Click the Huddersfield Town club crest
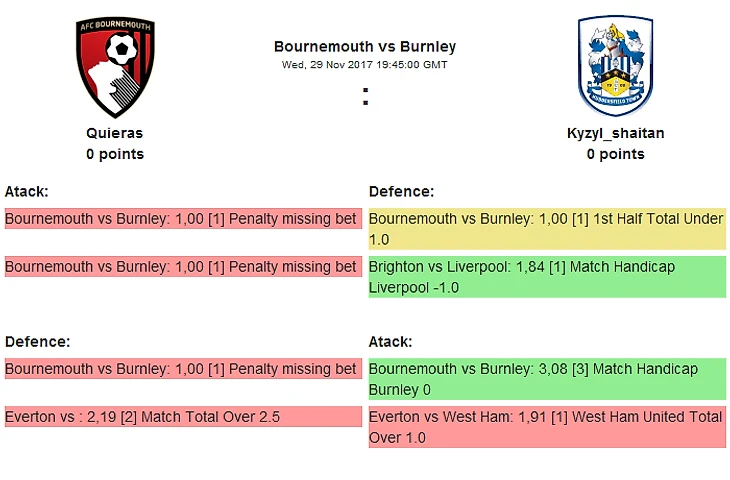This screenshot has height=480, width=730. click(615, 67)
